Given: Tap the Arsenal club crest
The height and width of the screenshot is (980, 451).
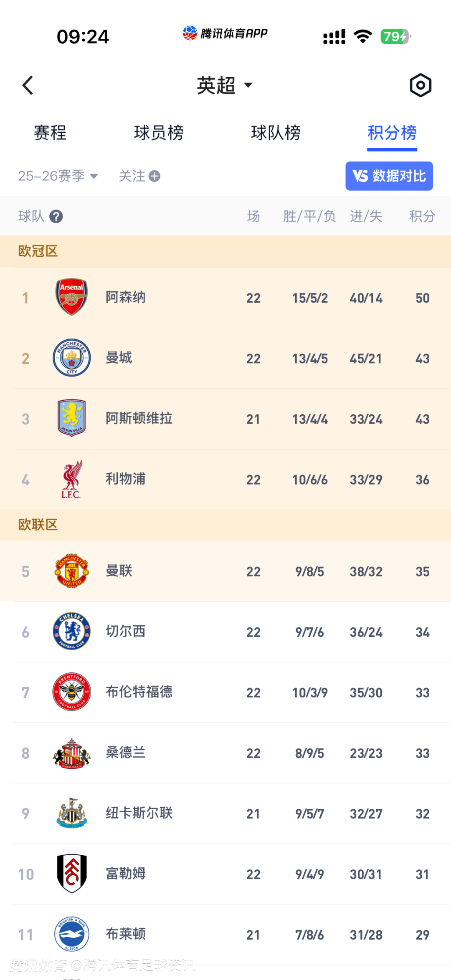Looking at the screenshot, I should pyautogui.click(x=72, y=297).
